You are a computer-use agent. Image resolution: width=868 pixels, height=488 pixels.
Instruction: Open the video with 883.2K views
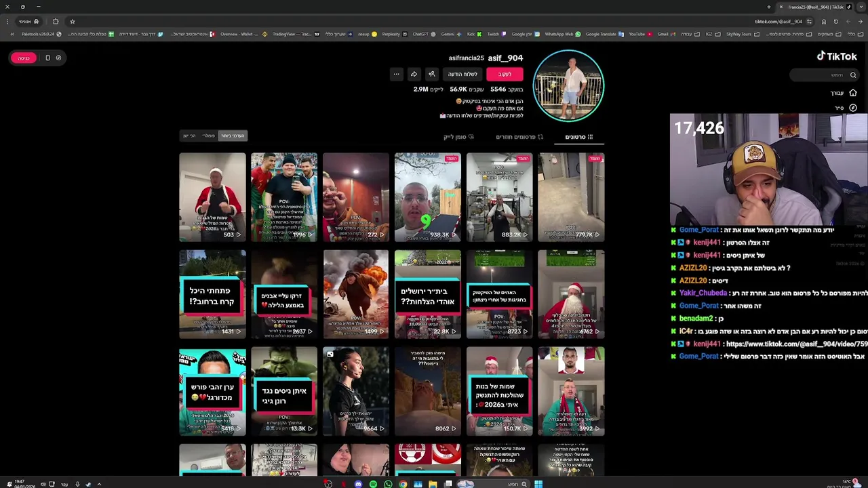[x=499, y=197]
